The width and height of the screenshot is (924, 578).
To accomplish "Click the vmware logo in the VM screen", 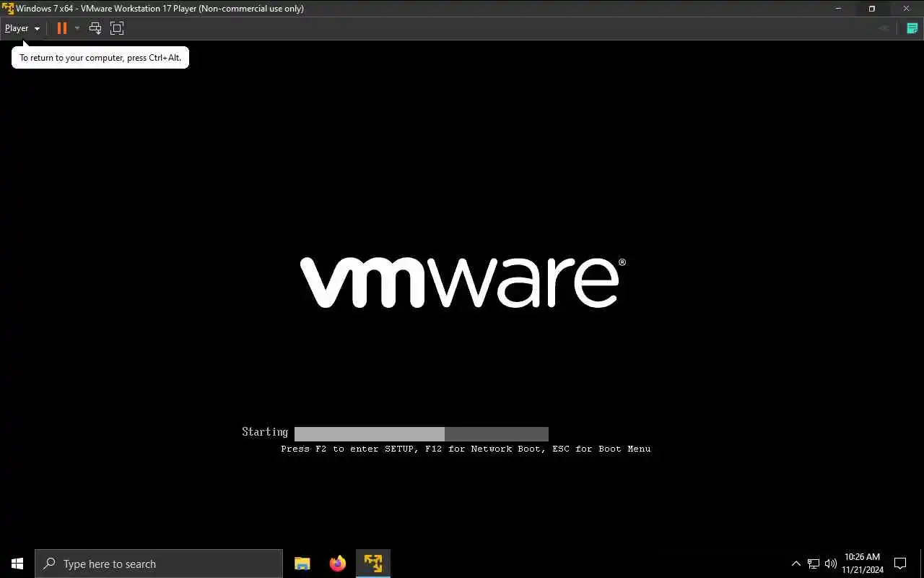I will coord(463,282).
